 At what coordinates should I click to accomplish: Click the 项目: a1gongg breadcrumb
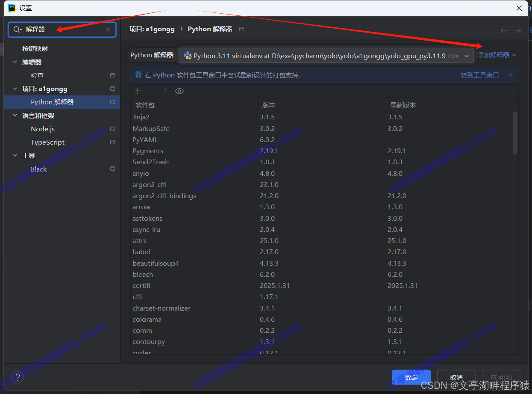tap(152, 29)
